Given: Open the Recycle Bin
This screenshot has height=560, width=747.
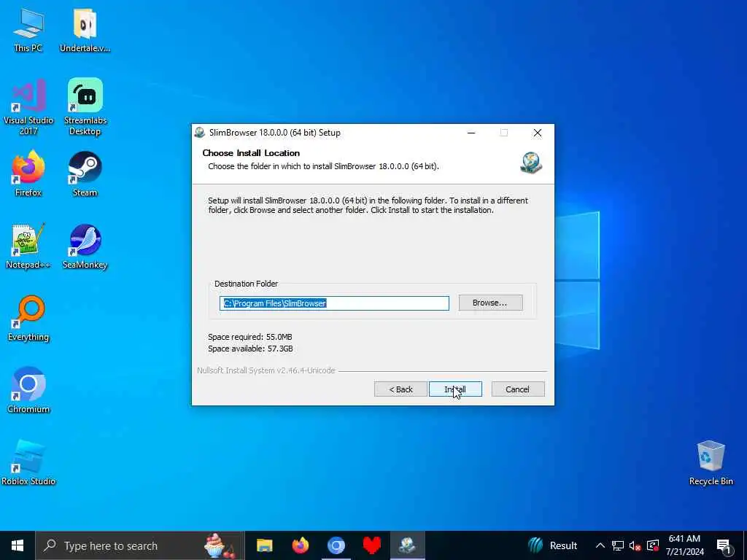Looking at the screenshot, I should 711,462.
